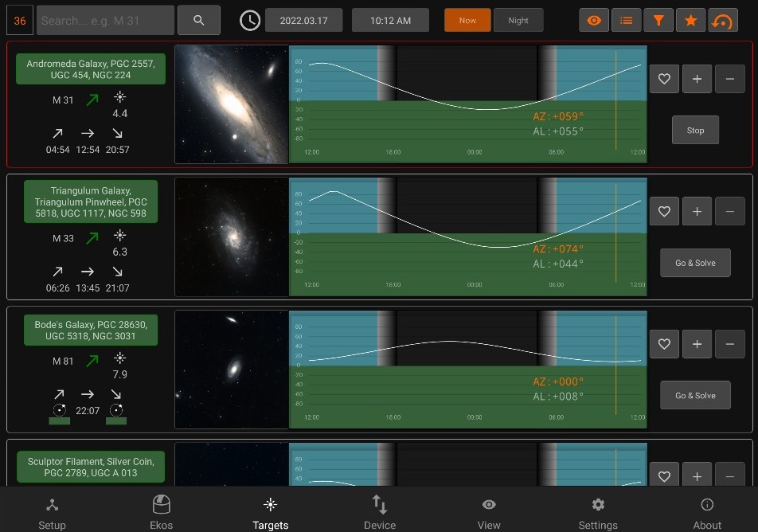Click M 31 rise time 04:54

pyautogui.click(x=57, y=150)
